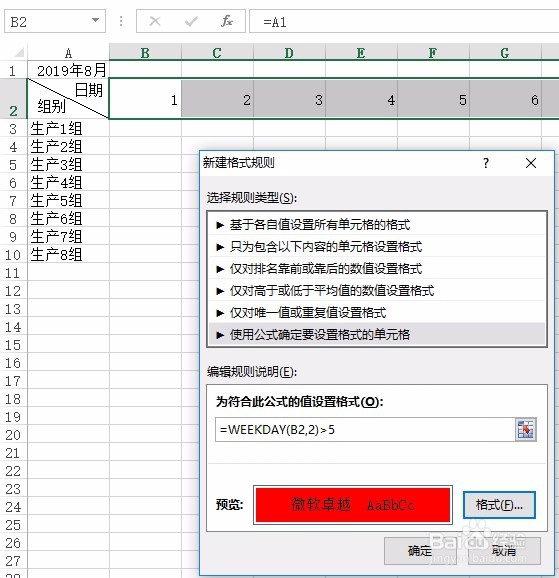Click the formula bar confirm checkmark icon
Viewport: 559px width, 578px height.
pyautogui.click(x=191, y=21)
